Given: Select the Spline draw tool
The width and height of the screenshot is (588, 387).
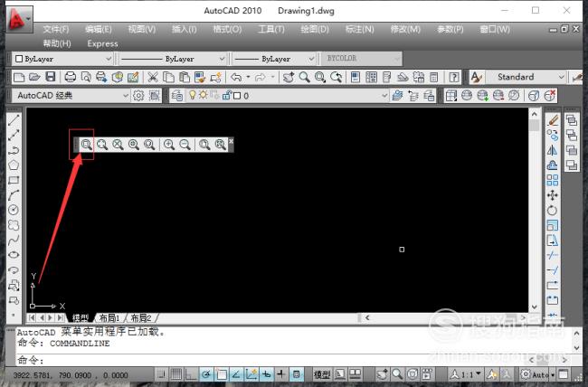Looking at the screenshot, I should (x=14, y=240).
